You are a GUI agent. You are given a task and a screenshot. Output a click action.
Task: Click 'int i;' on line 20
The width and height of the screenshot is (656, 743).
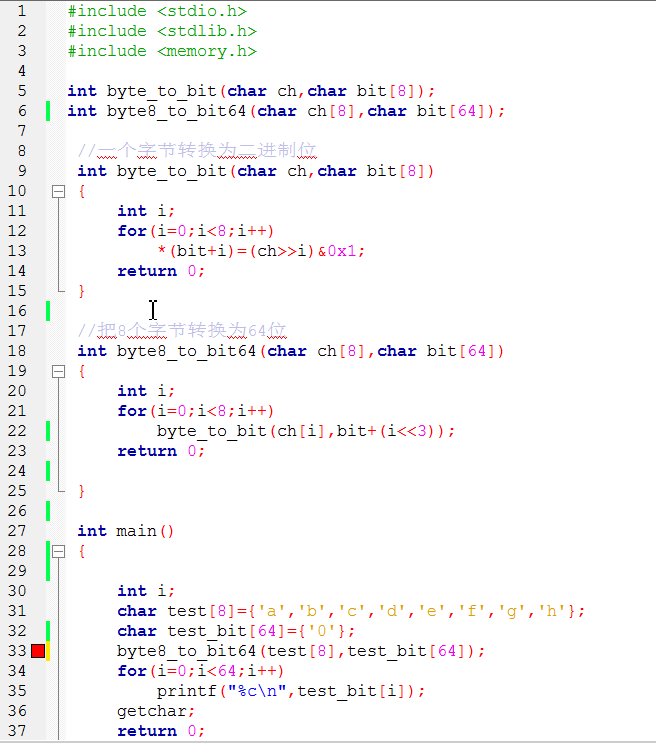click(x=146, y=391)
